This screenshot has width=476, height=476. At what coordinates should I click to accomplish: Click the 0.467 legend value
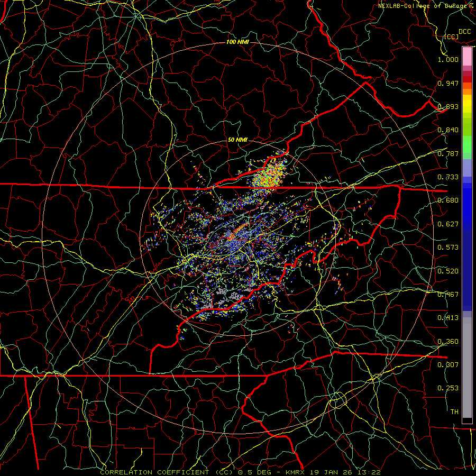(448, 295)
